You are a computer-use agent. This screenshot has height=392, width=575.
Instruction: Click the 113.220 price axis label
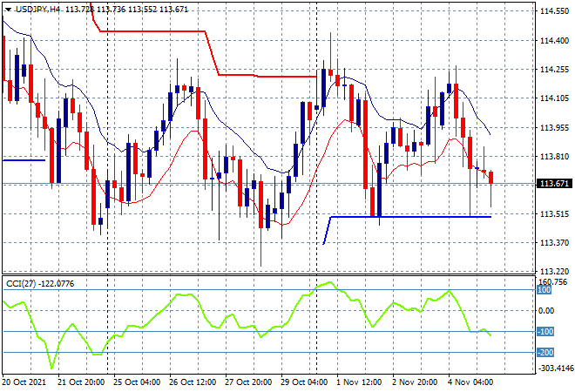tap(554, 272)
